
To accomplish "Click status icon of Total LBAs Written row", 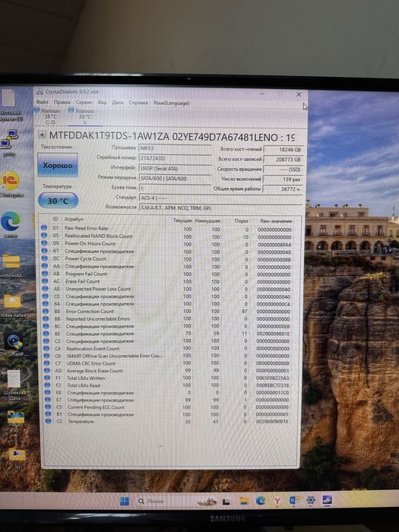I will (47, 378).
